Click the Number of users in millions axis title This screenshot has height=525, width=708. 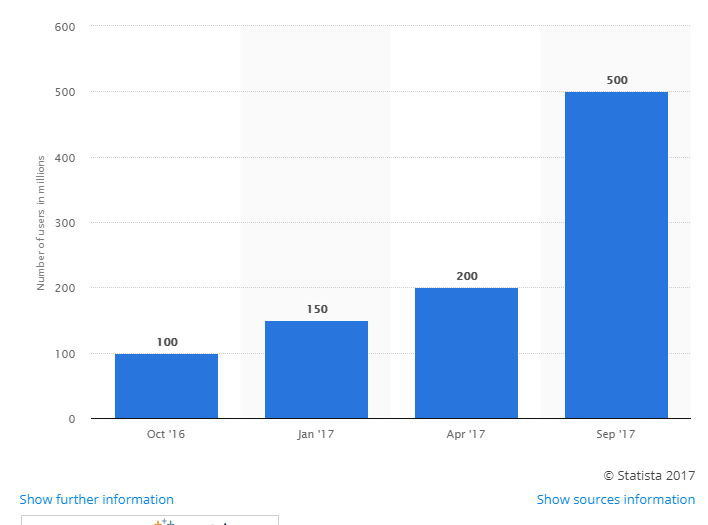coord(41,223)
